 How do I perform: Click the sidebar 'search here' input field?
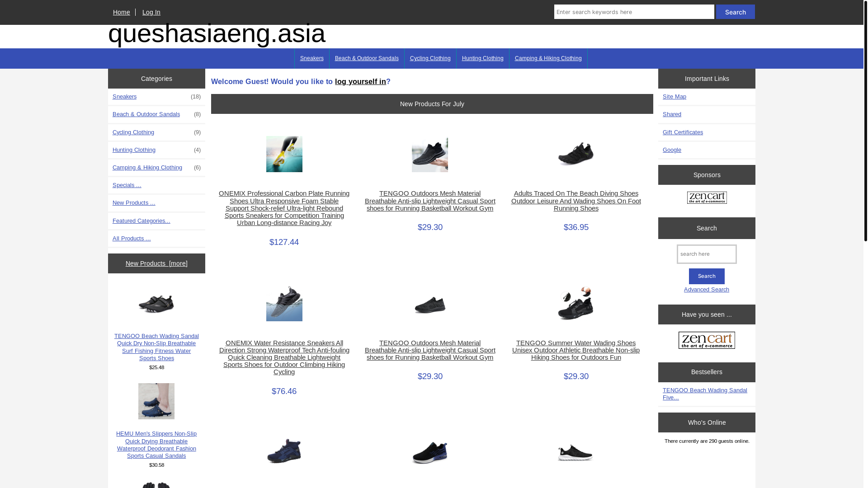tap(707, 254)
